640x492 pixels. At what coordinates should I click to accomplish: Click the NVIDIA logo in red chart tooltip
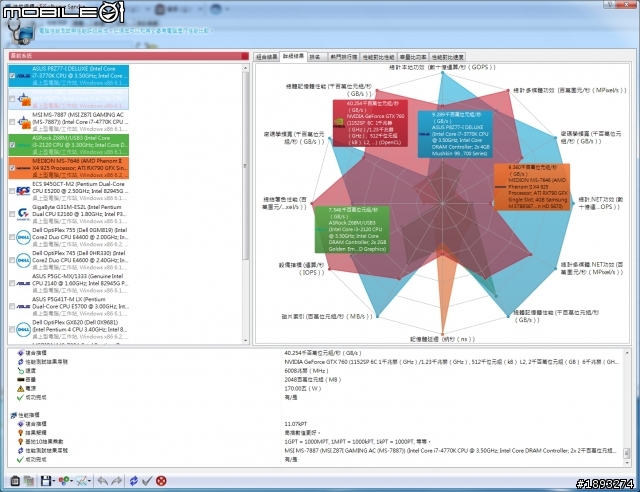click(338, 122)
